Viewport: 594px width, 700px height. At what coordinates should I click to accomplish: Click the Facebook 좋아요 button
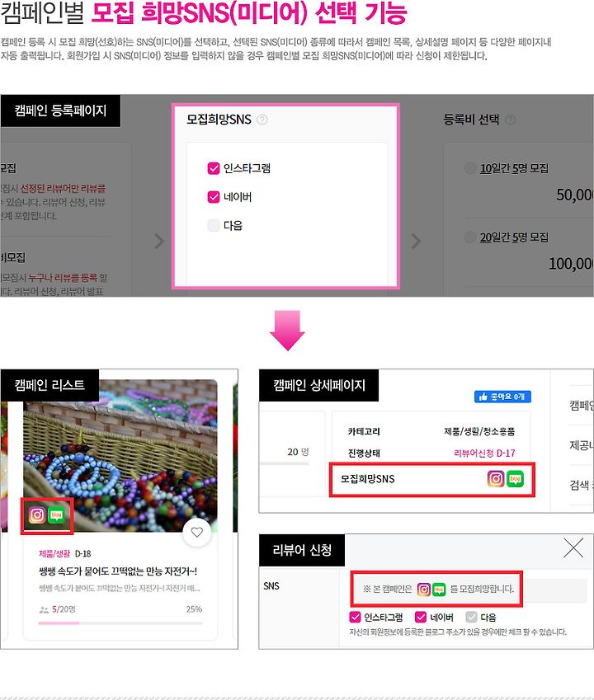click(502, 397)
